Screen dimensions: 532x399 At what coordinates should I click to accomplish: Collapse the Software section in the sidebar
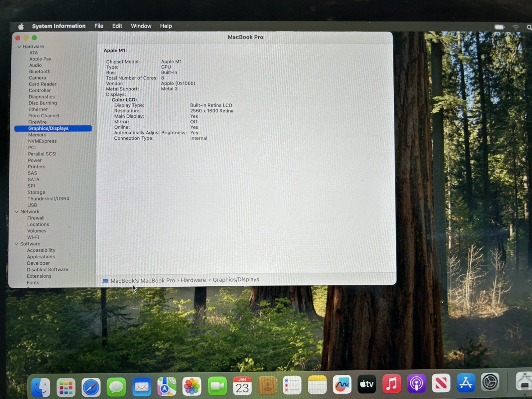(16, 244)
